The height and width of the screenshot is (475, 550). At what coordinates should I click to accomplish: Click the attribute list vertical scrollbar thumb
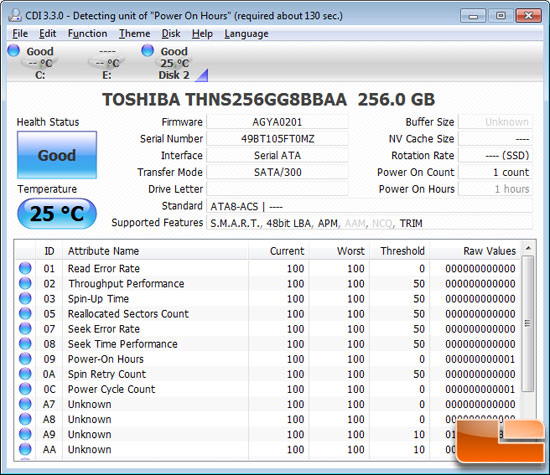528,323
